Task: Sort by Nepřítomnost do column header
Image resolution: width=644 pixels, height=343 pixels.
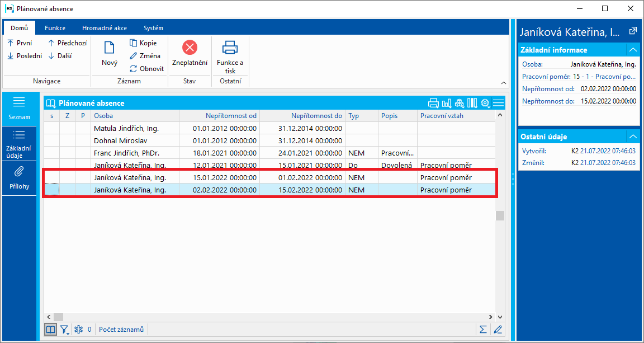Action: coord(302,116)
